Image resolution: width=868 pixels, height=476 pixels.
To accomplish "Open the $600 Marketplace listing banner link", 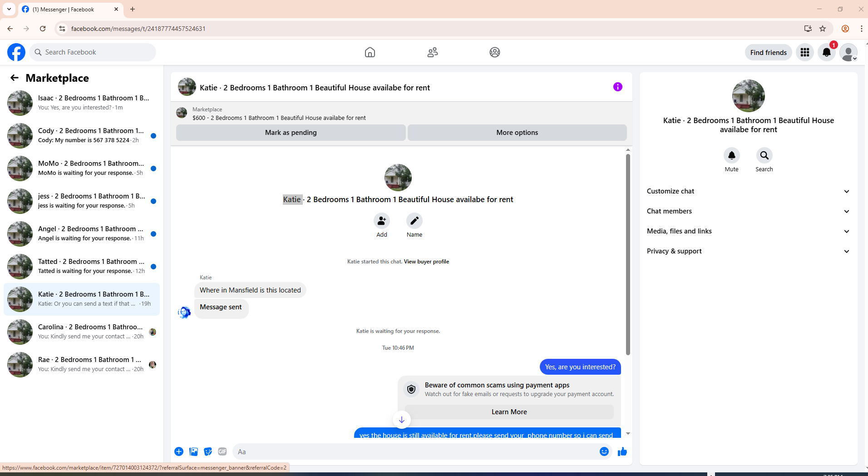I will point(279,118).
